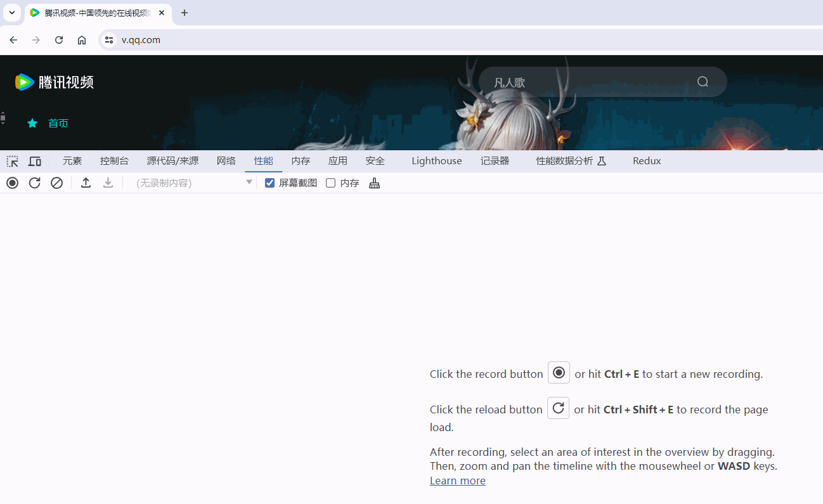Click the browser back arrow
Image resolution: width=823 pixels, height=504 pixels.
pyautogui.click(x=13, y=40)
